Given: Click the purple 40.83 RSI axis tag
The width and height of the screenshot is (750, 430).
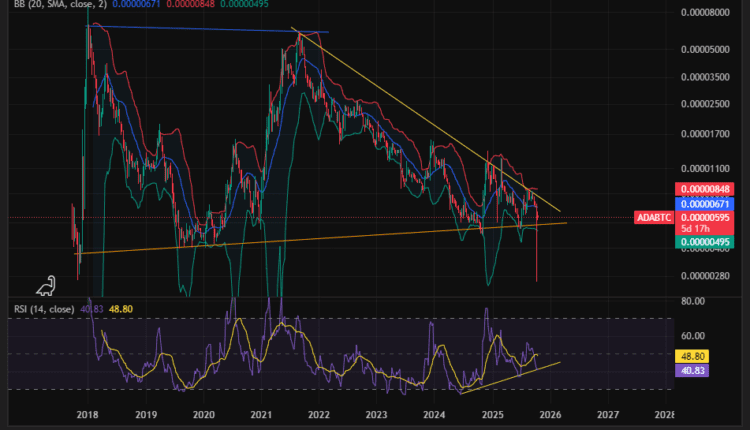Looking at the screenshot, I should (x=694, y=369).
